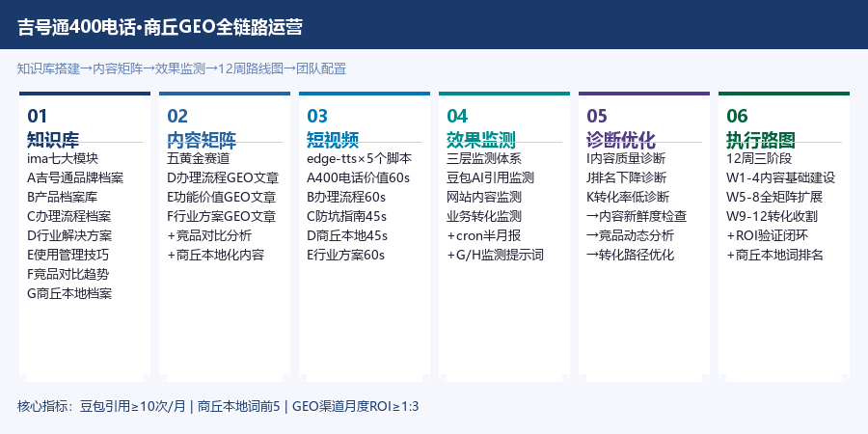Click F竞品对比趋势
The height and width of the screenshot is (434, 868).
coord(68,274)
